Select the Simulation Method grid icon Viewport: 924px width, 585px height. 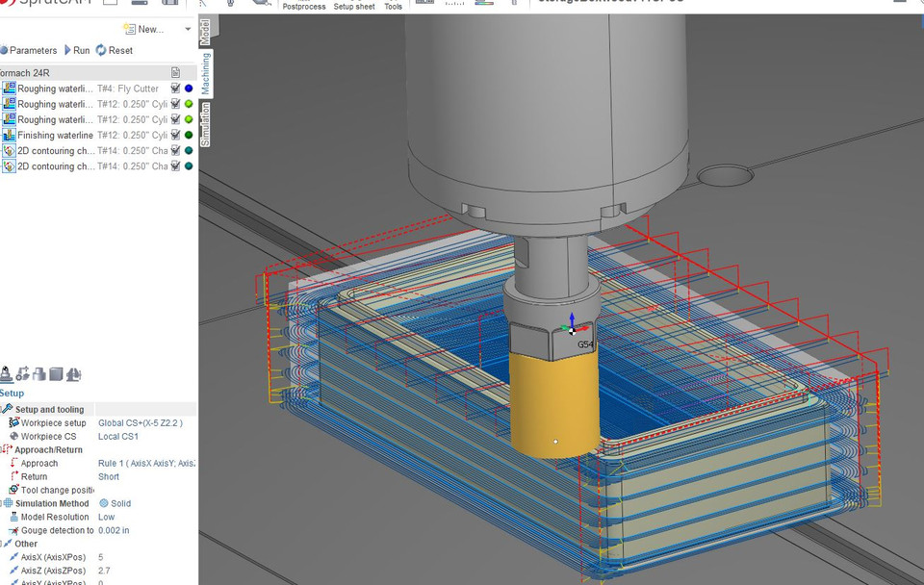tap(8, 503)
